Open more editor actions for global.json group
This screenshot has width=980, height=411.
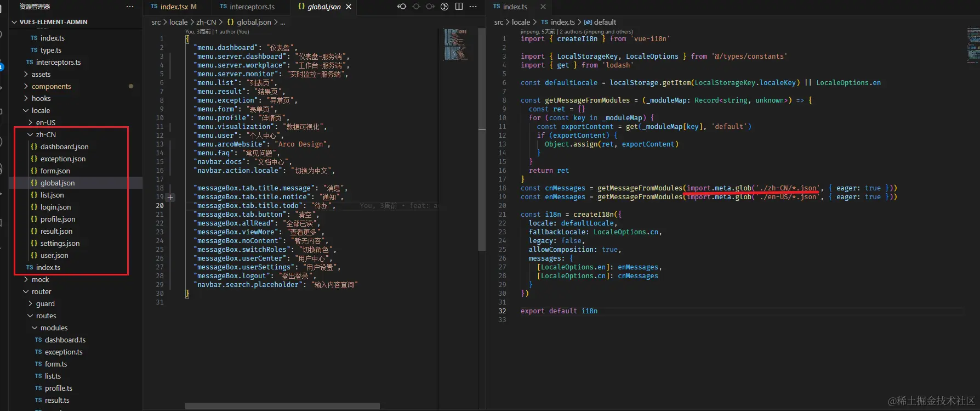473,7
